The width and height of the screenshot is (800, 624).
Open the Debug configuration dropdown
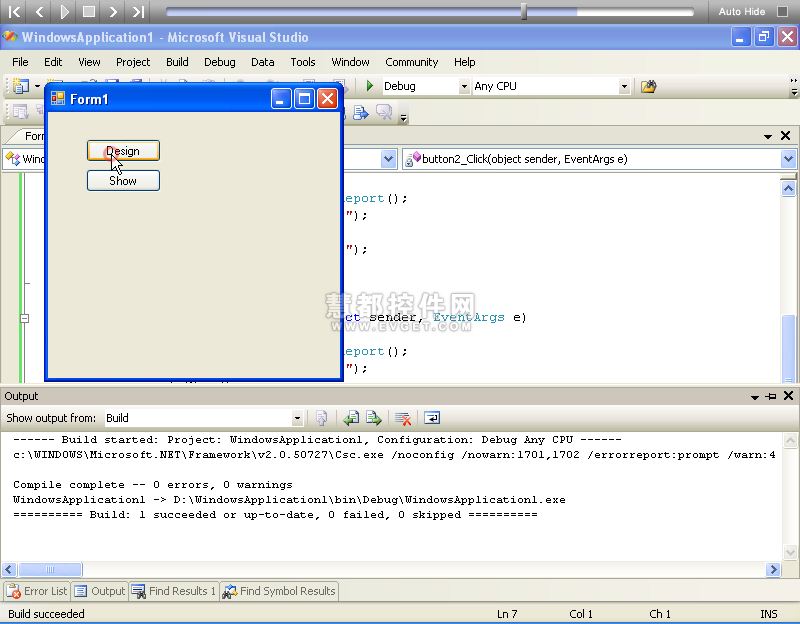[464, 87]
